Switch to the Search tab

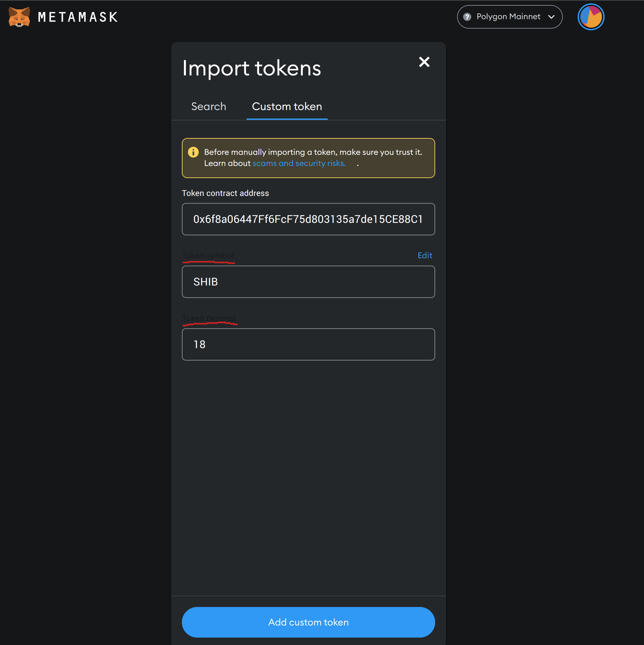pyautogui.click(x=208, y=107)
